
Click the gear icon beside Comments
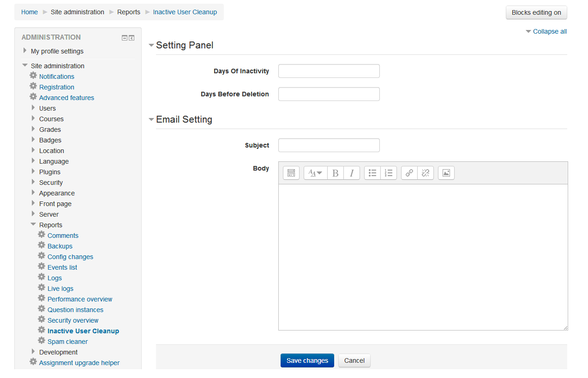click(42, 235)
